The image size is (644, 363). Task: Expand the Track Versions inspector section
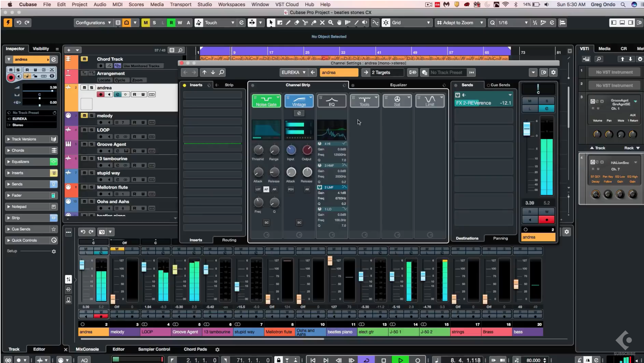(x=31, y=139)
